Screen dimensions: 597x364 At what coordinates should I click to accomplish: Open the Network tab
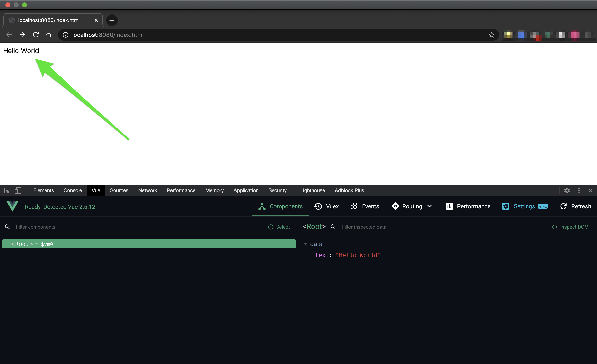pyautogui.click(x=147, y=190)
